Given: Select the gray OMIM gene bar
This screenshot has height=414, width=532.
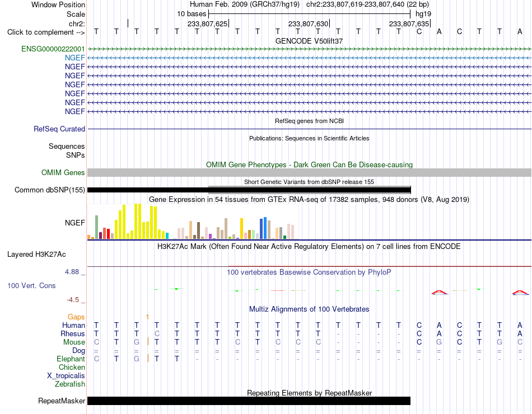Looking at the screenshot, I should pos(309,172).
